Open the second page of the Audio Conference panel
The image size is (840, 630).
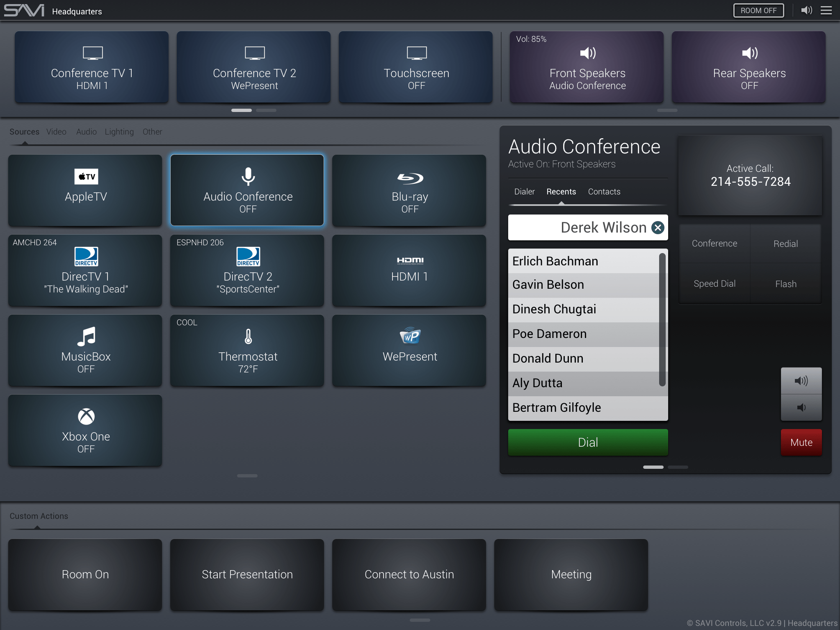point(678,467)
